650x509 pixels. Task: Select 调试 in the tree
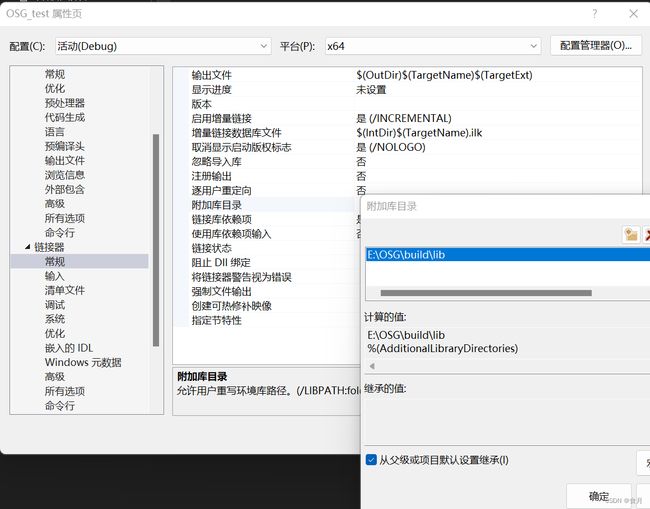55,305
